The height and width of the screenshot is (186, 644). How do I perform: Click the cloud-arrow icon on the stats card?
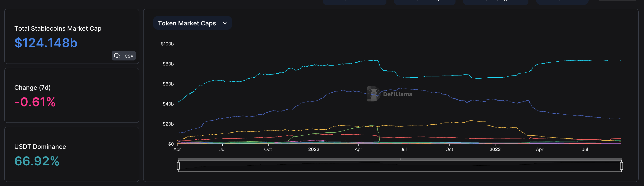tap(117, 56)
